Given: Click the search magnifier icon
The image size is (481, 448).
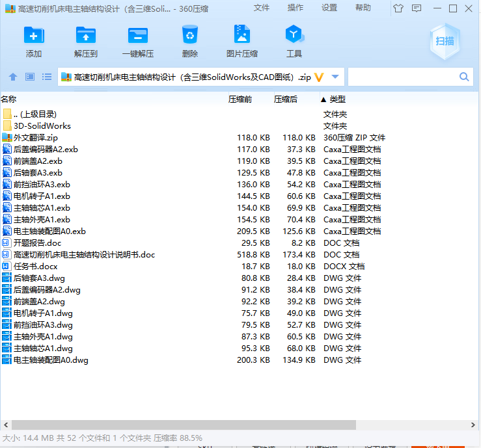Looking at the screenshot, I should pyautogui.click(x=464, y=77).
